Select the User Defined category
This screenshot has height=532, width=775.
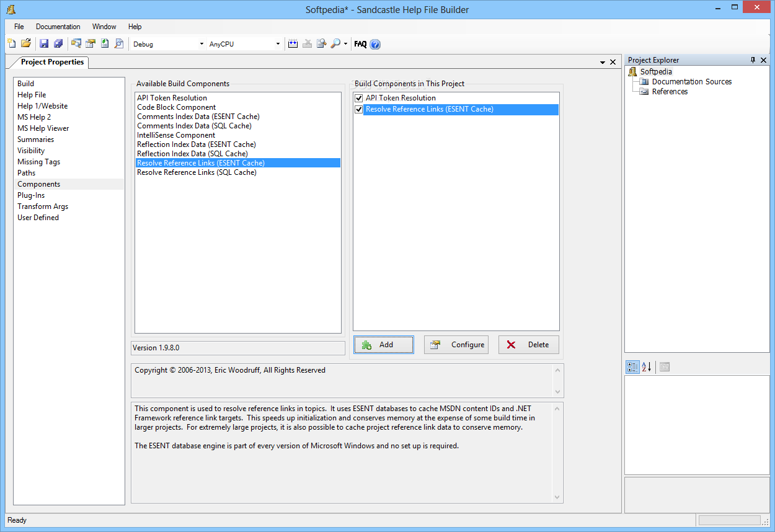(69, 218)
